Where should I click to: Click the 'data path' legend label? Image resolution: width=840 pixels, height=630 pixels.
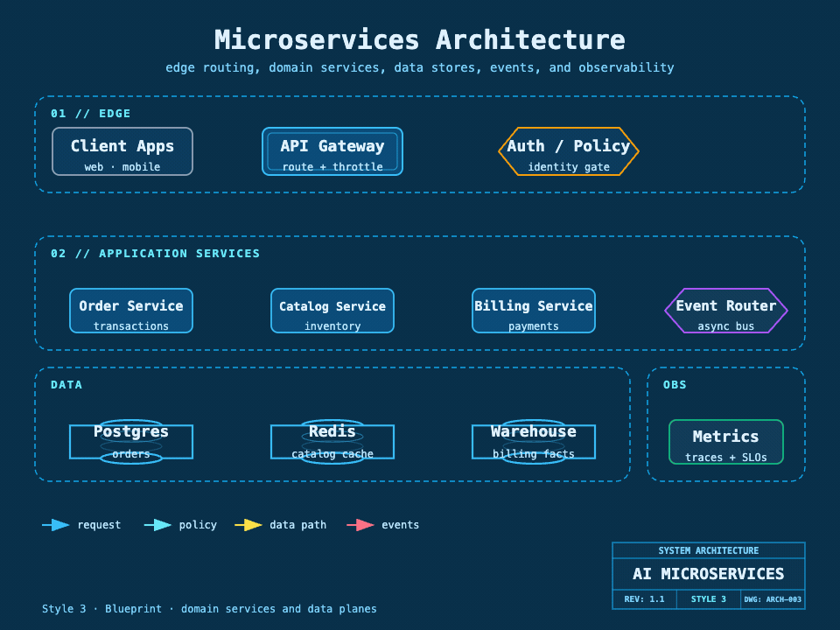pos(297,525)
